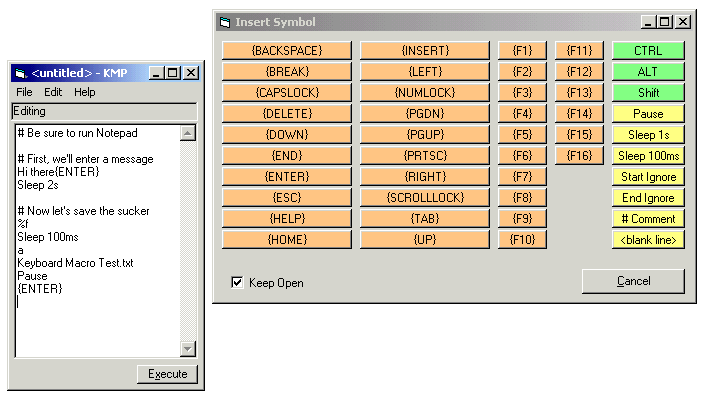Insert the {F11} function key
This screenshot has height=397, width=703.
[x=579, y=50]
